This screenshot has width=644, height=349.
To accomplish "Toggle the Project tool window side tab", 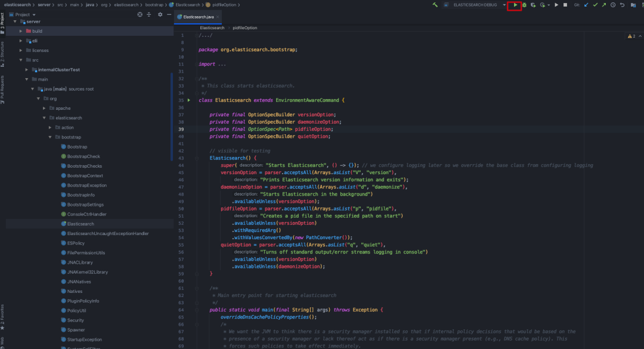I will 2,23.
